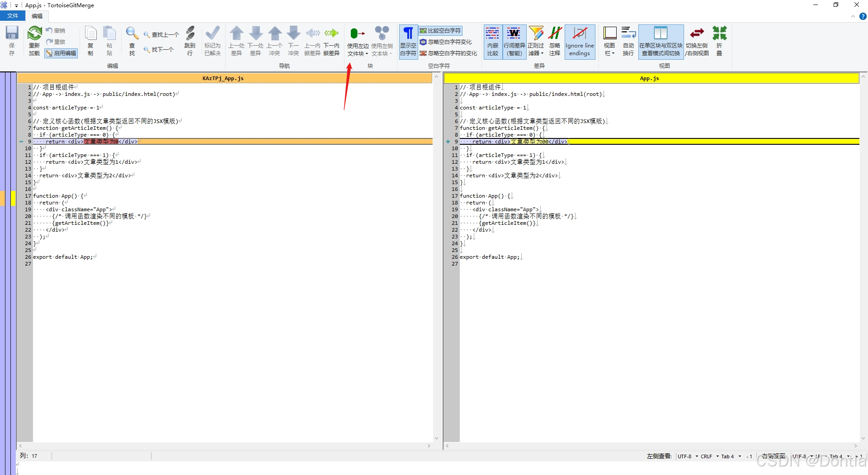Select the 复制 (Copy) icon

click(x=90, y=40)
